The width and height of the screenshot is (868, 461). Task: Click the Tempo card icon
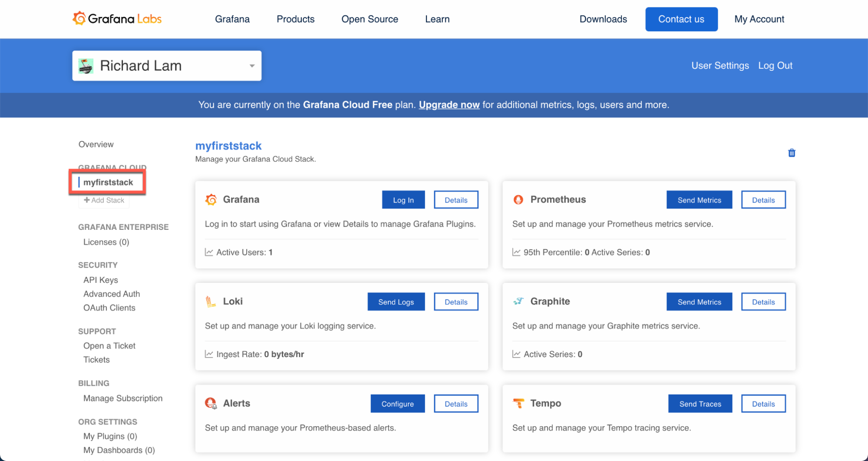pos(518,403)
